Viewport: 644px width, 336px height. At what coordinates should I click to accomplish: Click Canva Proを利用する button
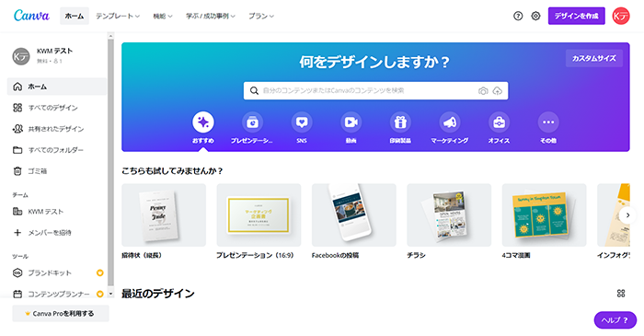pos(61,313)
